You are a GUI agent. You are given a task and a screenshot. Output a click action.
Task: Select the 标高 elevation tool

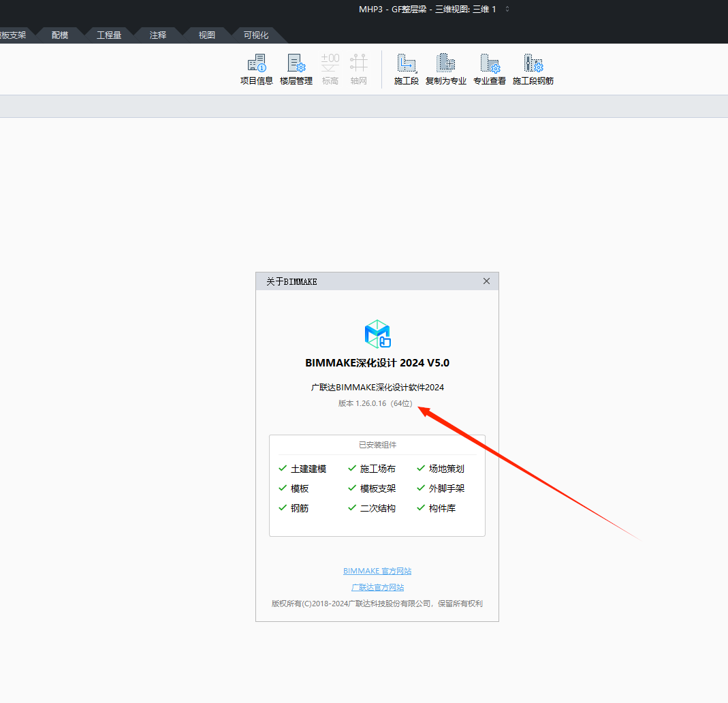330,69
